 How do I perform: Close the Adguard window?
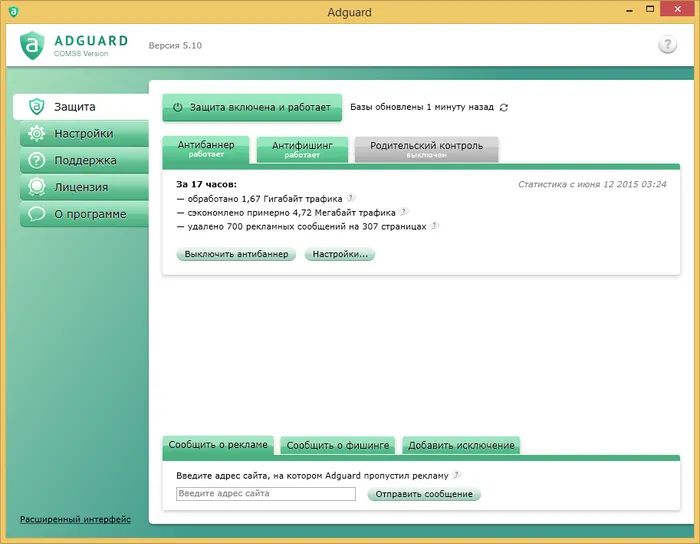pos(677,9)
